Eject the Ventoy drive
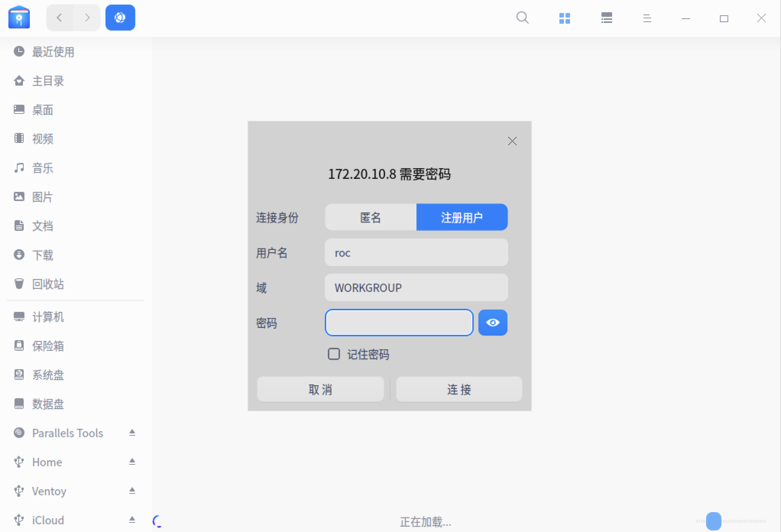 click(x=132, y=491)
